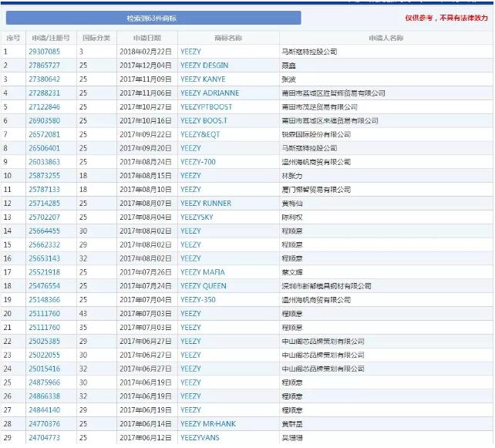Image resolution: width=495 pixels, height=448 pixels.
Task: Open registration number 26506401
Action: [44, 148]
